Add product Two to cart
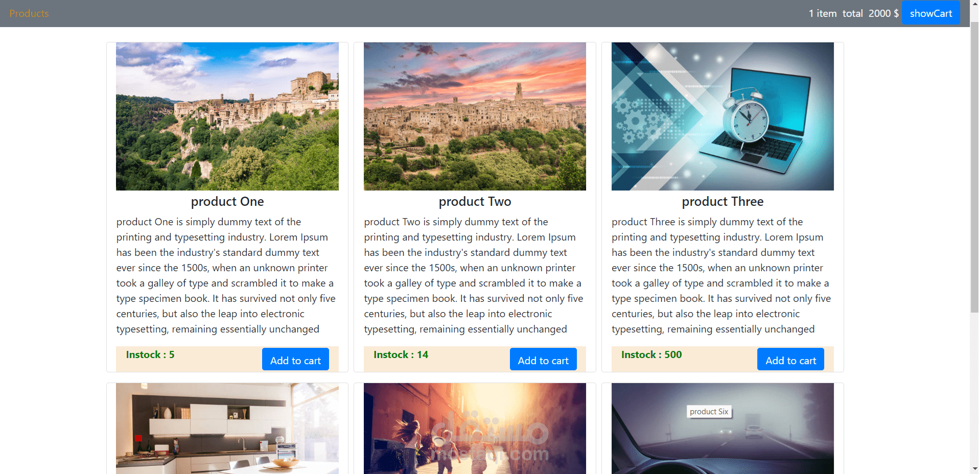This screenshot has width=980, height=474. coord(543,360)
